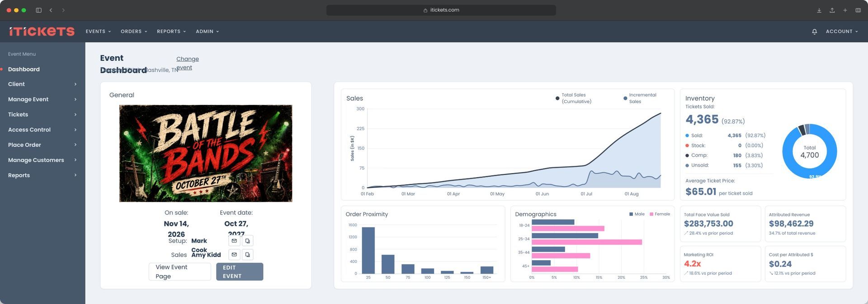This screenshot has width=868, height=304.
Task: Show the tab overview icon
Action: click(858, 10)
